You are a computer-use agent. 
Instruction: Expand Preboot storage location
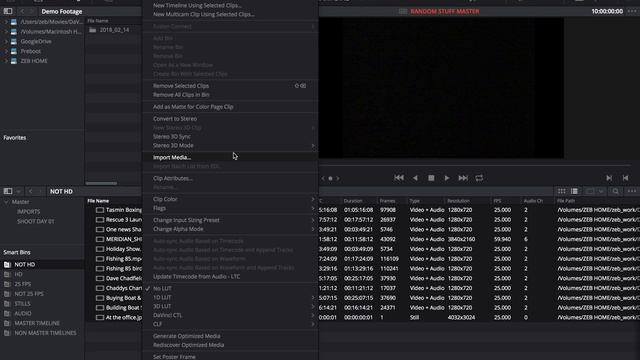pos(6,51)
